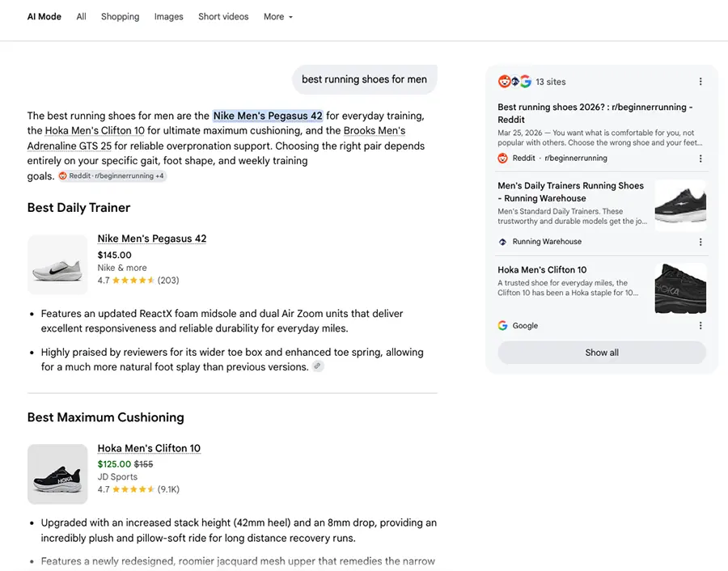Open Hoka Men's Clifton 10 product title link
This screenshot has width=728, height=571.
click(x=149, y=448)
